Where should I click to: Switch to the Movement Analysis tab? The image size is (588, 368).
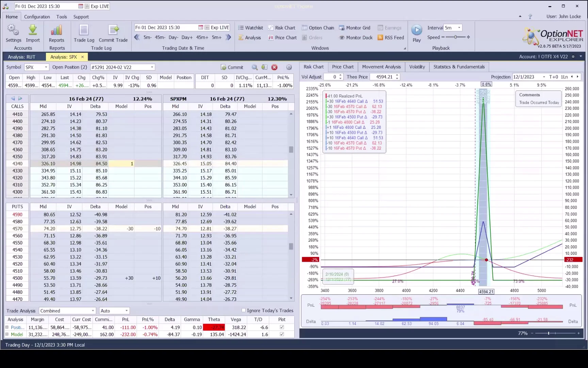pos(381,67)
